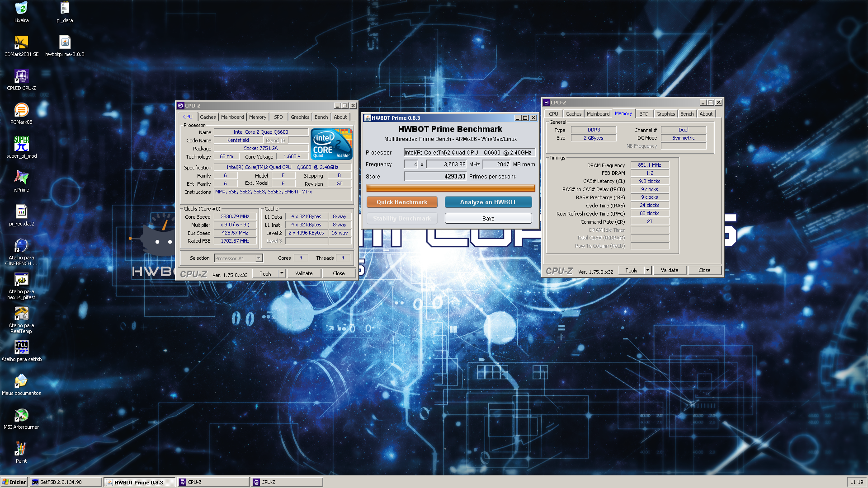The height and width of the screenshot is (488, 868).
Task: Open pi_rec.dat2 file icon
Action: 21,211
